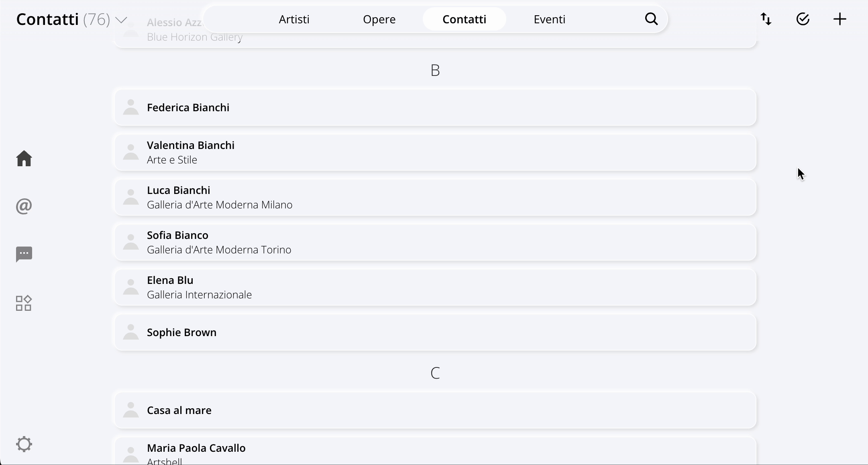
Task: Open the Home icon in sidebar
Action: [x=24, y=158]
